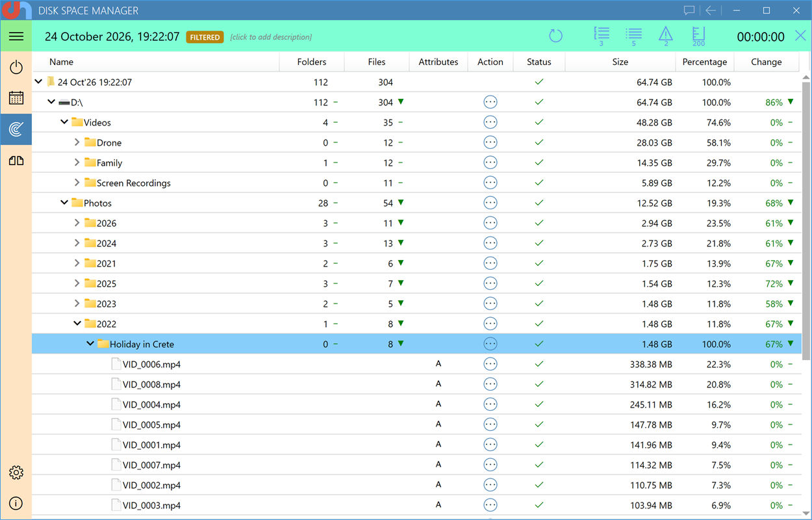
Task: Expand the 2021 folder
Action: tap(77, 263)
